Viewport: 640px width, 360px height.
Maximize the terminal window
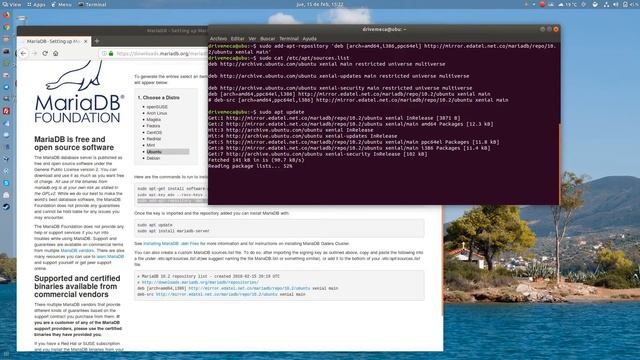[549, 29]
